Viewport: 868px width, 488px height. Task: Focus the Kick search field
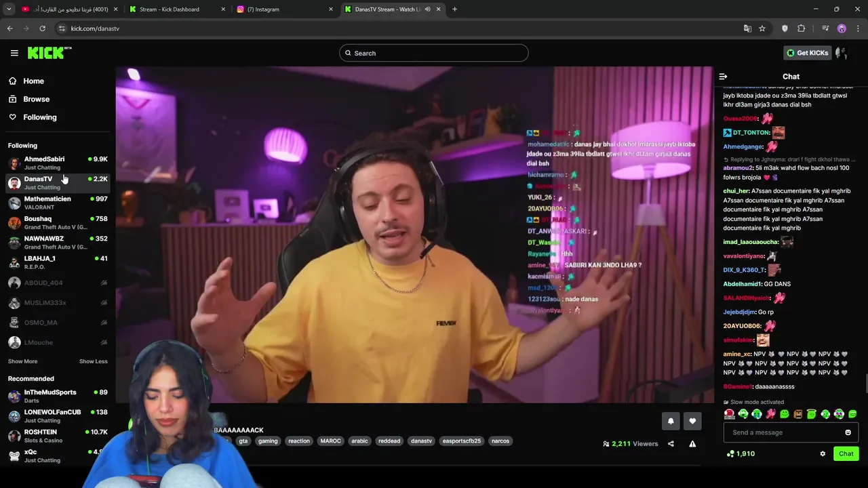(x=434, y=53)
